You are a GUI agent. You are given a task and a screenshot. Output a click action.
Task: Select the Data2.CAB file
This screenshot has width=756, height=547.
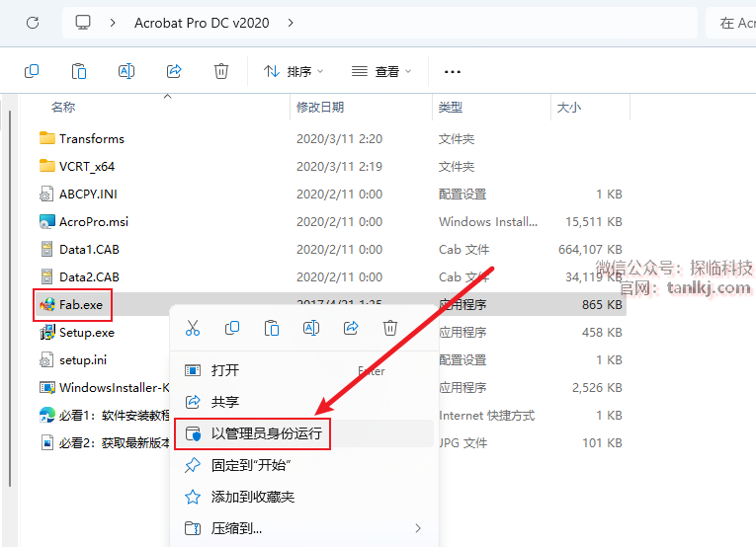pos(89,277)
